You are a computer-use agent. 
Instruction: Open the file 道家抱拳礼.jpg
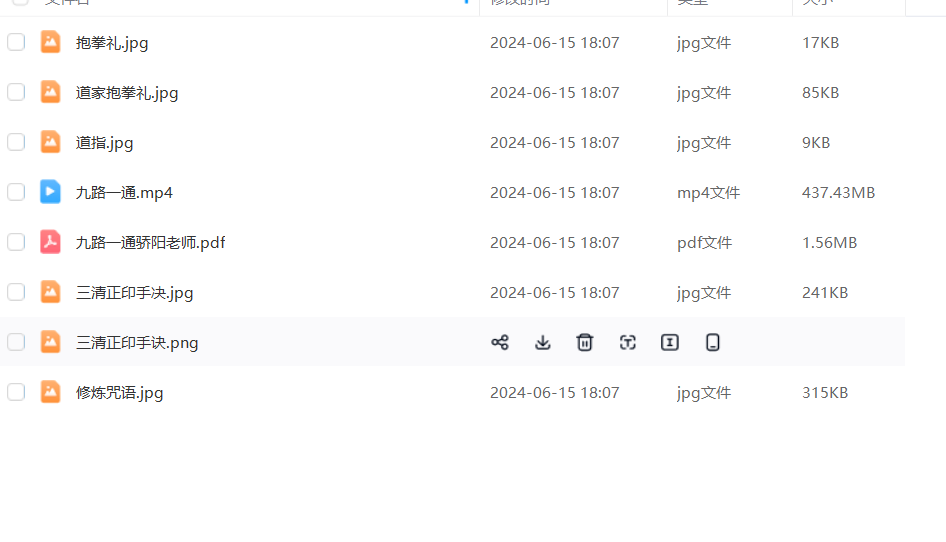coord(127,93)
